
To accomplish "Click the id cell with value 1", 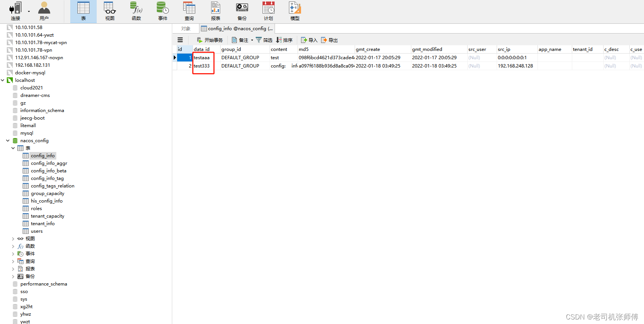I will pyautogui.click(x=185, y=57).
